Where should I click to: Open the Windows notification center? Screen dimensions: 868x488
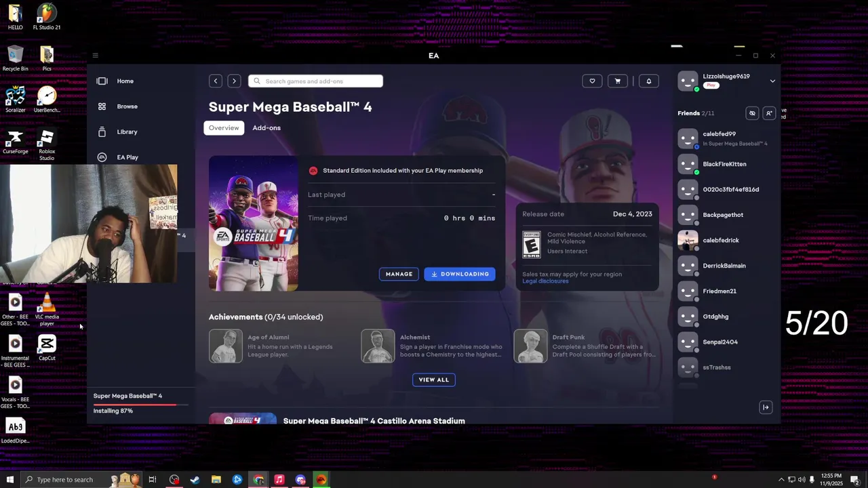click(855, 480)
